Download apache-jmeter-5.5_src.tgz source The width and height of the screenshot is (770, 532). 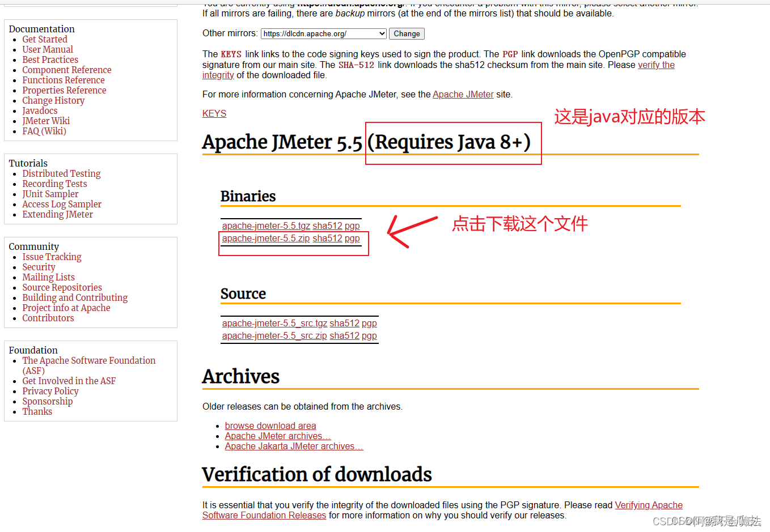click(274, 323)
